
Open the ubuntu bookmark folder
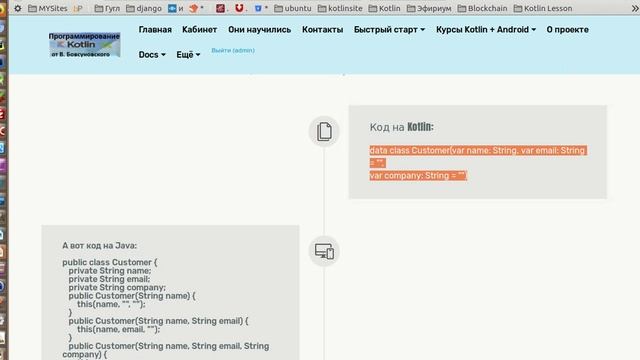click(x=293, y=8)
